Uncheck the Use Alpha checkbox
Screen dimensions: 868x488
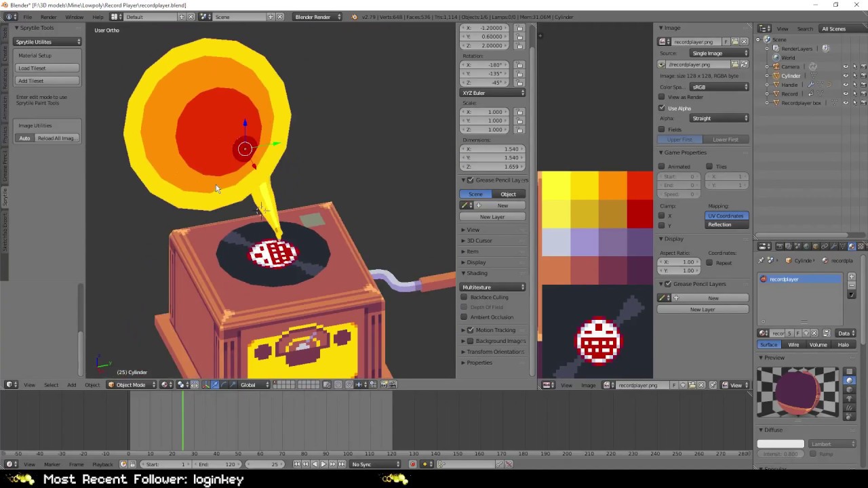pyautogui.click(x=662, y=108)
